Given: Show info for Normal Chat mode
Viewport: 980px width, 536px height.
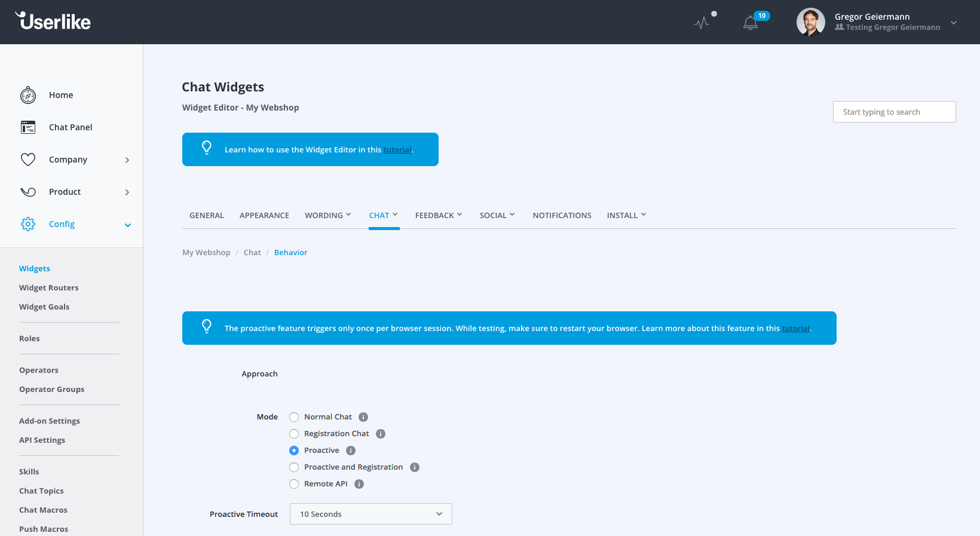Looking at the screenshot, I should click(x=363, y=417).
